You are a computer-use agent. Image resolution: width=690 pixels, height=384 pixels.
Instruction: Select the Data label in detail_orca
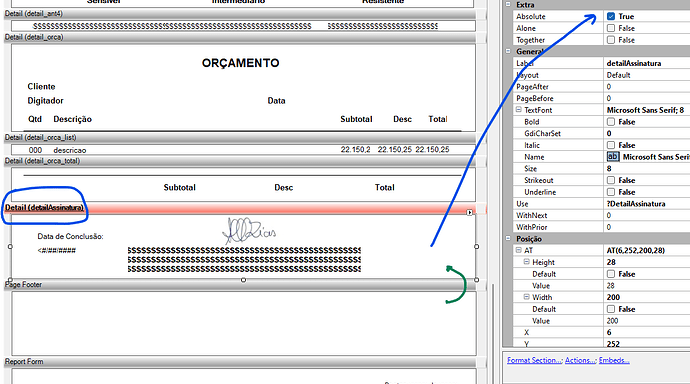(x=276, y=101)
